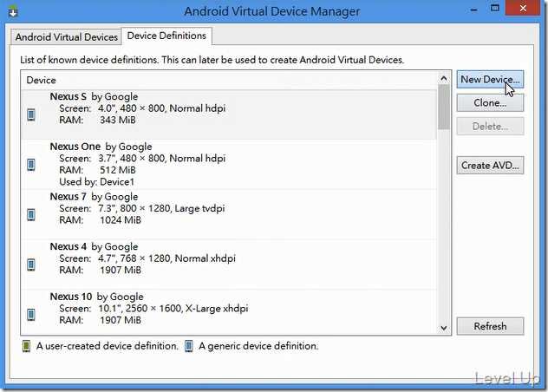548x392 pixels.
Task: Click the Nexus 4 device icon
Action: [31, 265]
